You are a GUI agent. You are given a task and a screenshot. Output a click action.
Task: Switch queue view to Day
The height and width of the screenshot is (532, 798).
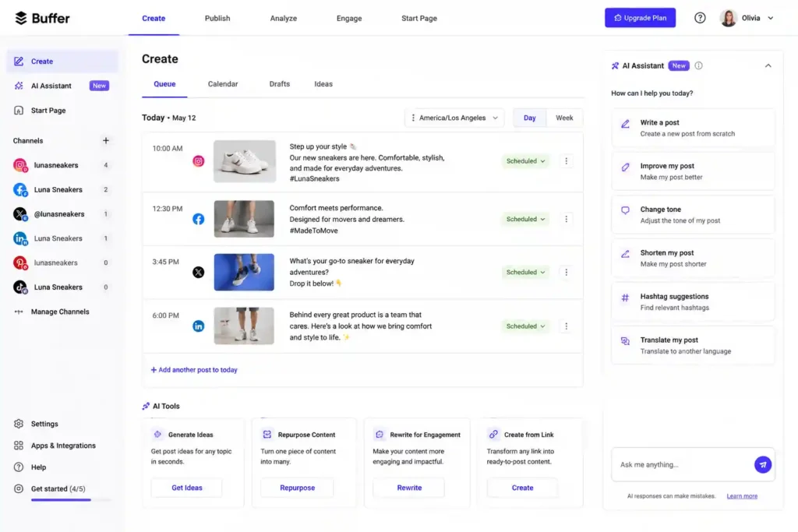(x=529, y=118)
